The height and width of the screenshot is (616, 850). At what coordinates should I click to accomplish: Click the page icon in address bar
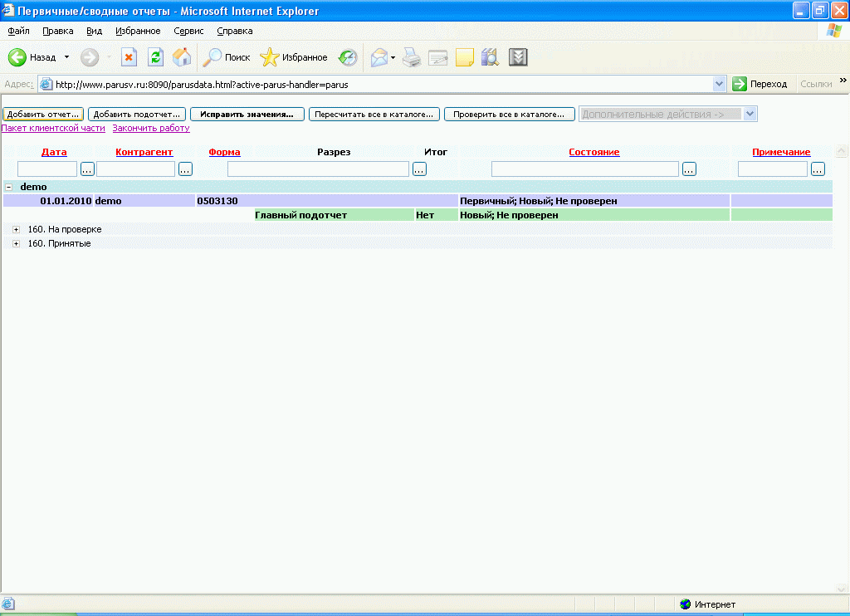click(46, 84)
